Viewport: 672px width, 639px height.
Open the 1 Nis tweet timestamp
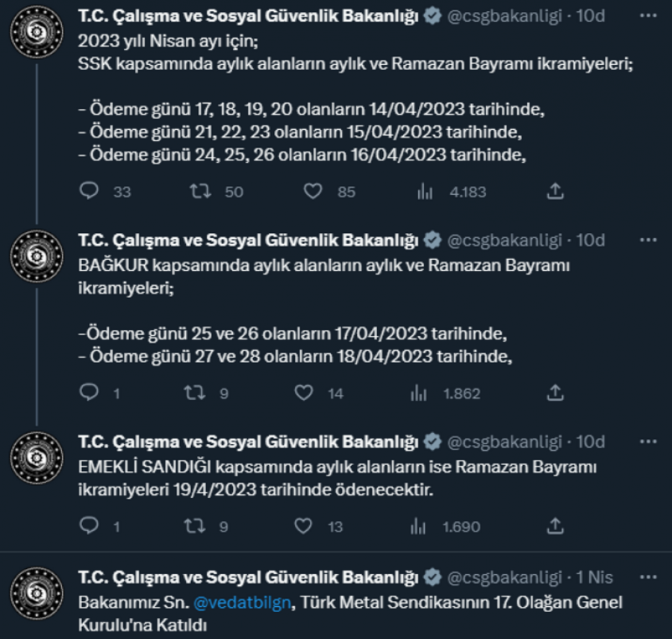(x=594, y=577)
